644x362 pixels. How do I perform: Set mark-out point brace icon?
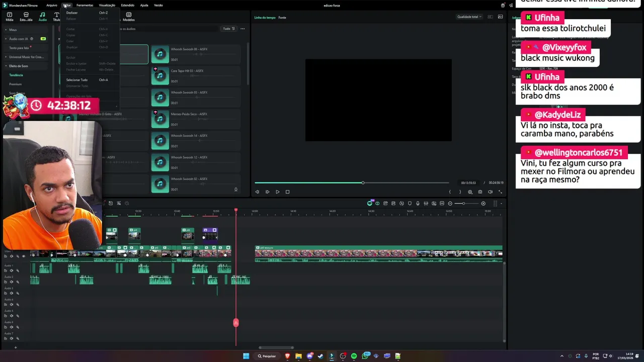pos(460,192)
